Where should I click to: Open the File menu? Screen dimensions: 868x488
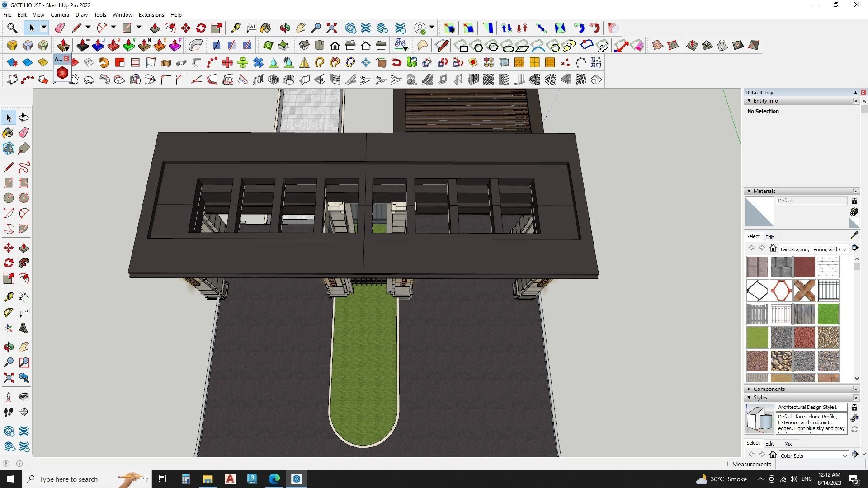[7, 15]
